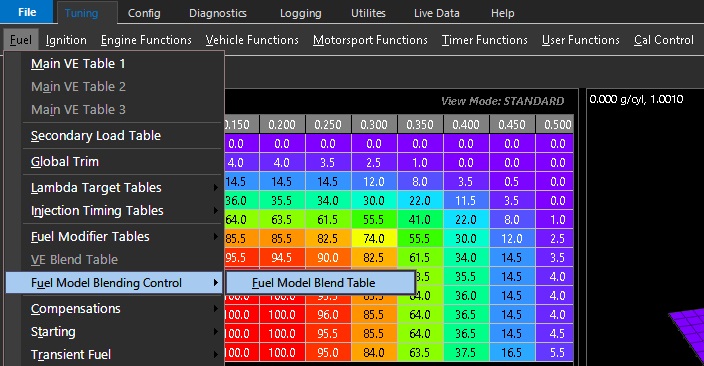Open the Engine Functions menu
The width and height of the screenshot is (704, 366).
pos(146,40)
